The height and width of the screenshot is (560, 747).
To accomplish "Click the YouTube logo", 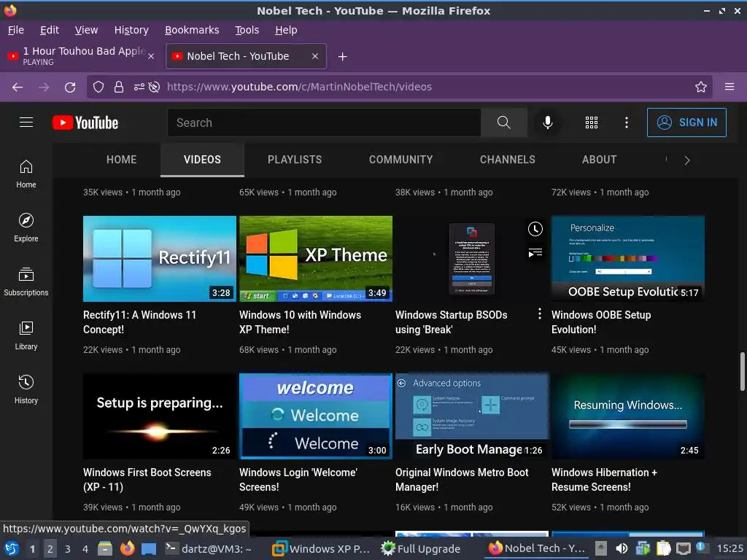I will coord(85,122).
